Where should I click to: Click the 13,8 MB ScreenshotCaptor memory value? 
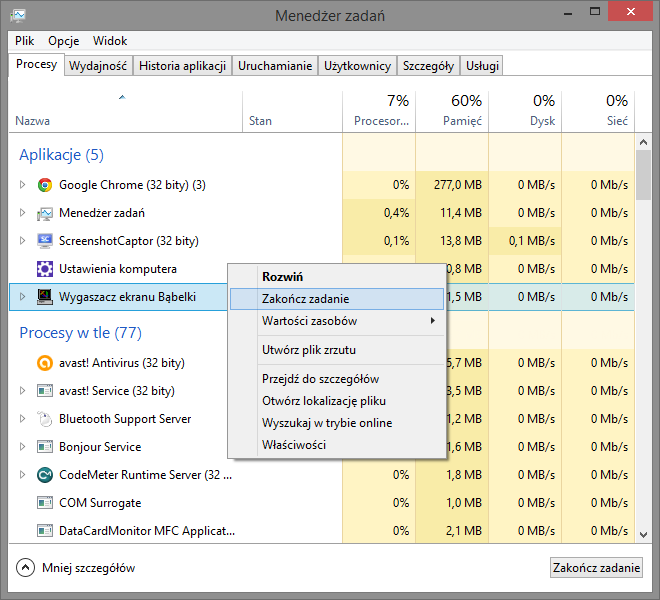pos(460,241)
